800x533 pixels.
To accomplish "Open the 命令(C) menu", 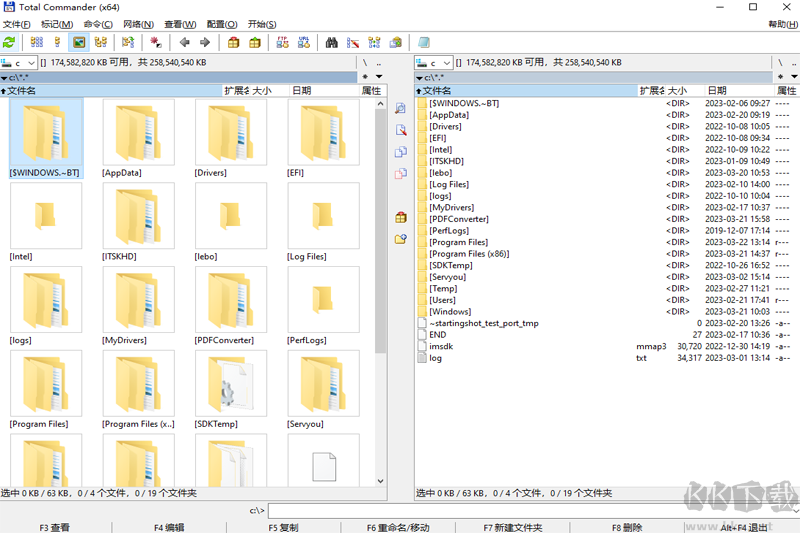I will pyautogui.click(x=98, y=24).
